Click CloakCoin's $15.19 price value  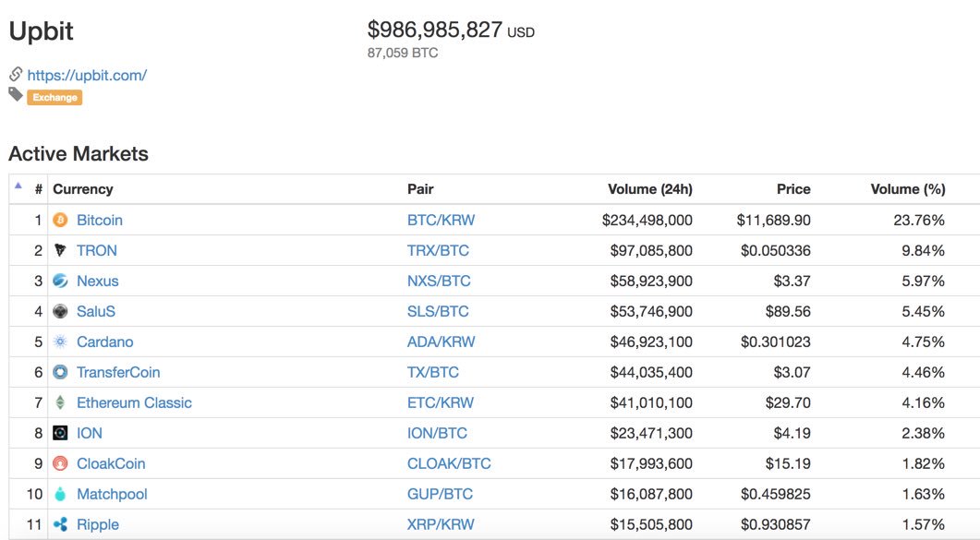tap(788, 463)
